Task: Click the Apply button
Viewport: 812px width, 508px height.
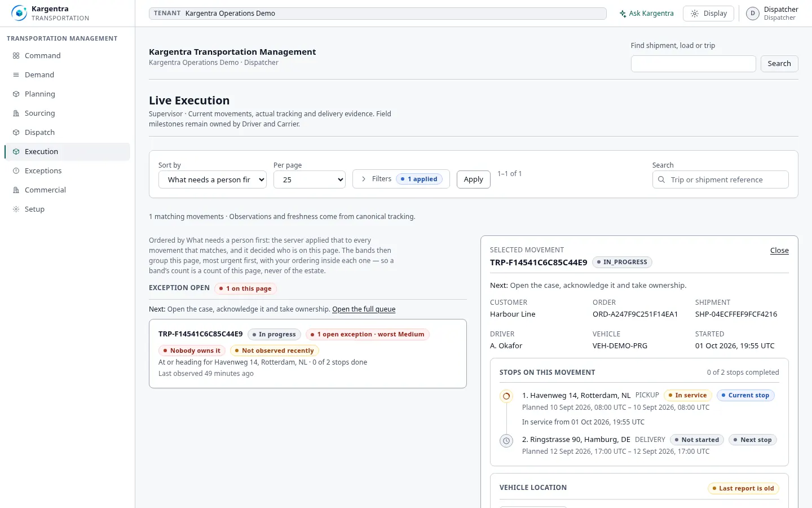Action: coord(474,179)
